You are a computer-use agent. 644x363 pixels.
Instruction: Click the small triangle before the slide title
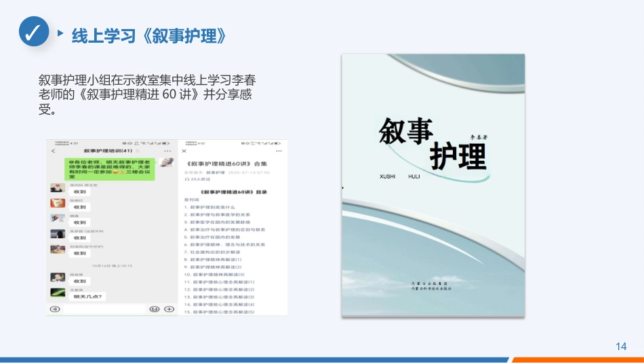60,33
